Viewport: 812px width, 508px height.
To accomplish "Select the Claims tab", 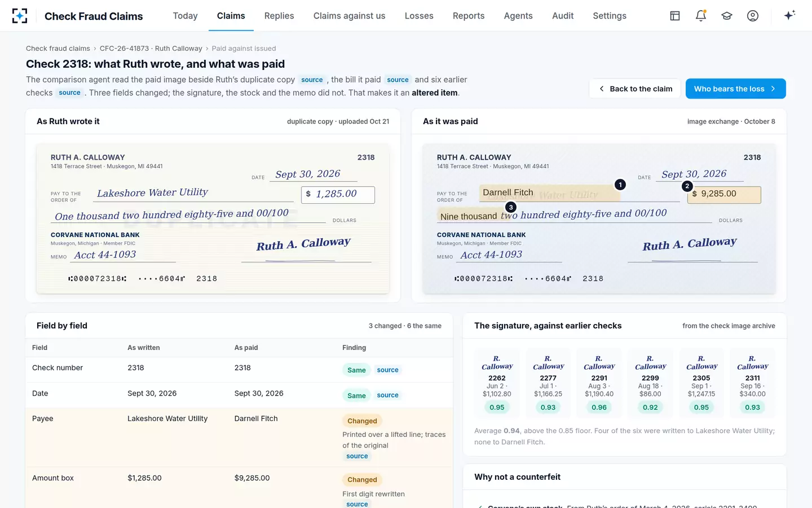I will click(x=231, y=16).
